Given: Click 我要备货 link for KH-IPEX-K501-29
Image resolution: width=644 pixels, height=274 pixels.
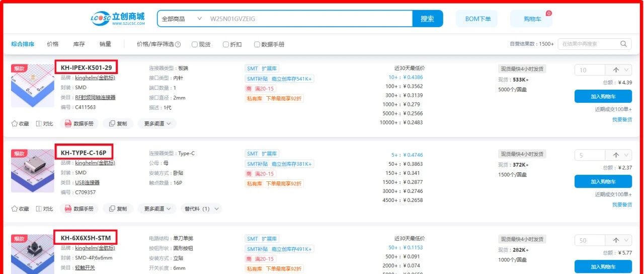Looking at the screenshot, I should coord(622,119).
